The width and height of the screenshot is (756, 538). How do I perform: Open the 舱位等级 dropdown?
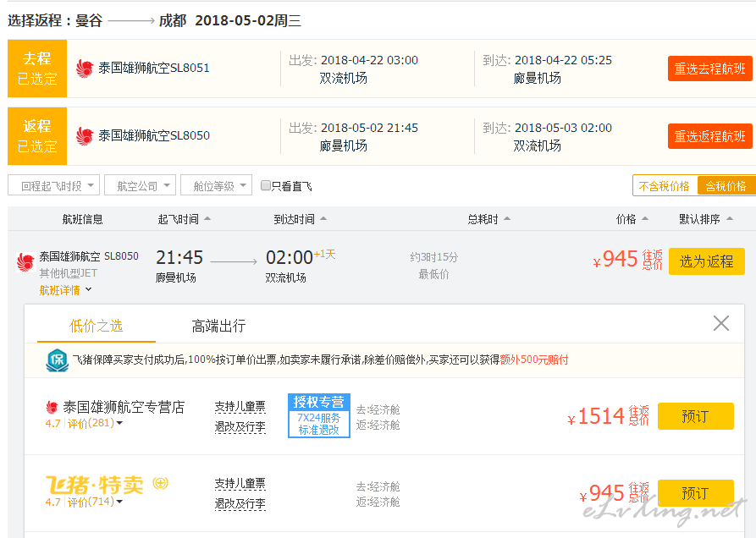point(216,185)
